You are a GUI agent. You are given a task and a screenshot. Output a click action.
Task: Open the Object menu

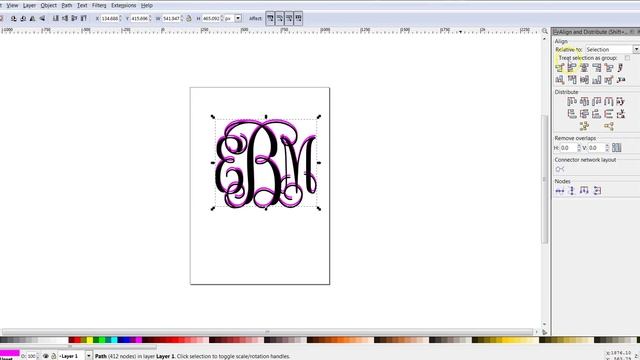coord(49,5)
